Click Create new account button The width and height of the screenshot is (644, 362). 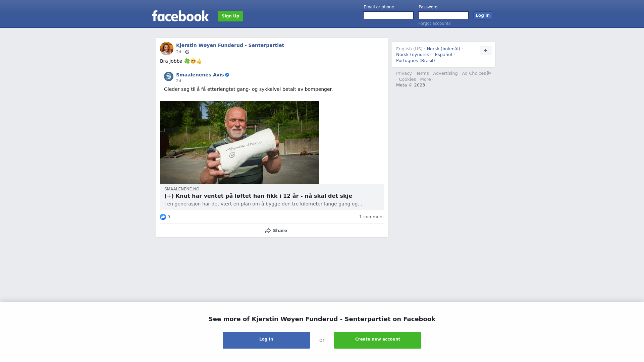378,340
